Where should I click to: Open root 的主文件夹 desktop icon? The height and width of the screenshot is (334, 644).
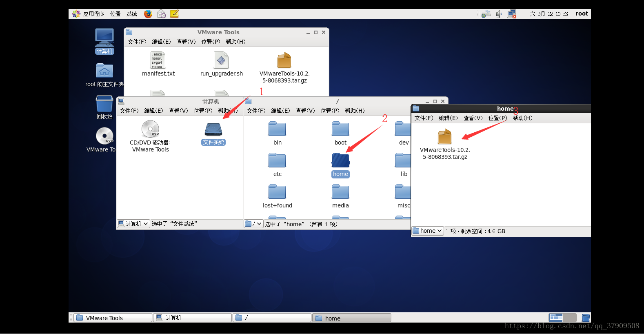[104, 75]
